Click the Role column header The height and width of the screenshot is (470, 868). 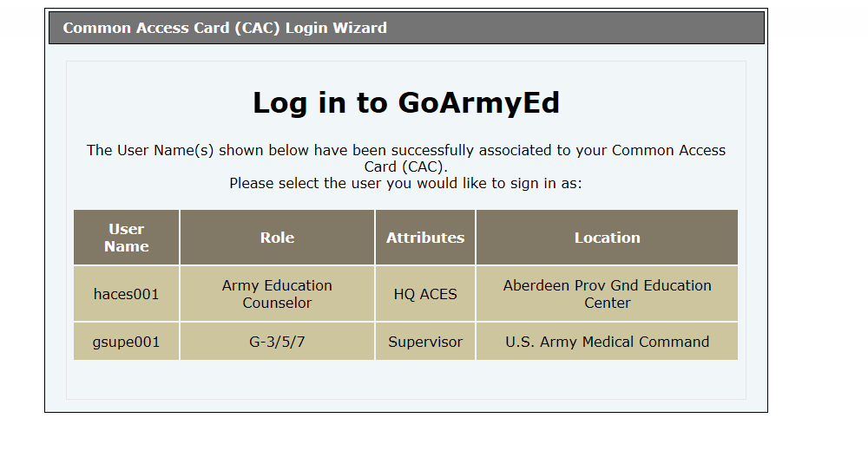click(278, 238)
